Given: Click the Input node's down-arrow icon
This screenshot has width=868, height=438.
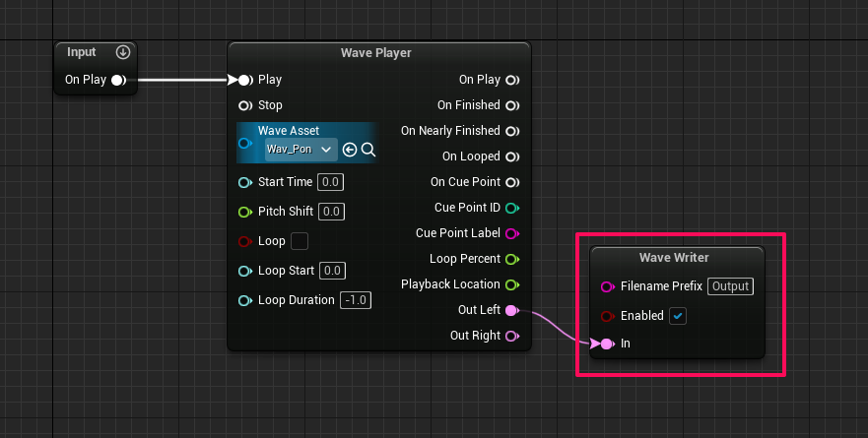Looking at the screenshot, I should pyautogui.click(x=123, y=52).
